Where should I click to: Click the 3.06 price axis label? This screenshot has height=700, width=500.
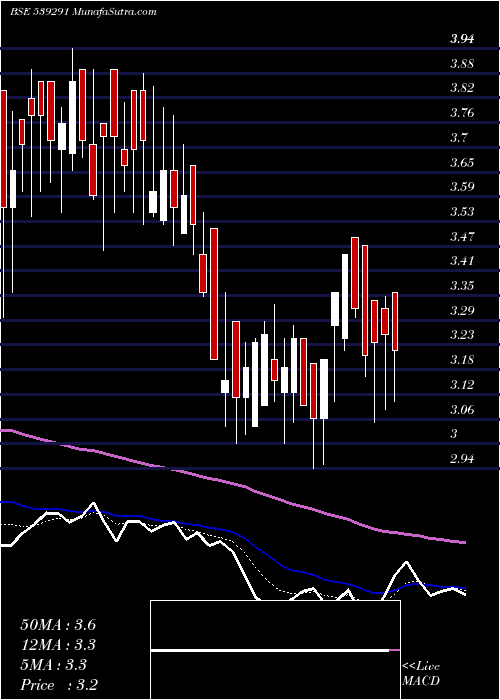point(462,409)
